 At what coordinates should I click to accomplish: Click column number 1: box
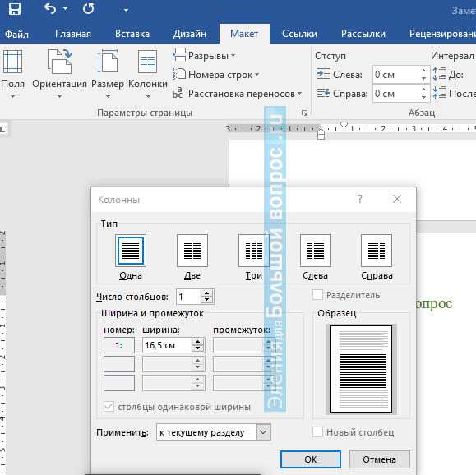tap(119, 345)
